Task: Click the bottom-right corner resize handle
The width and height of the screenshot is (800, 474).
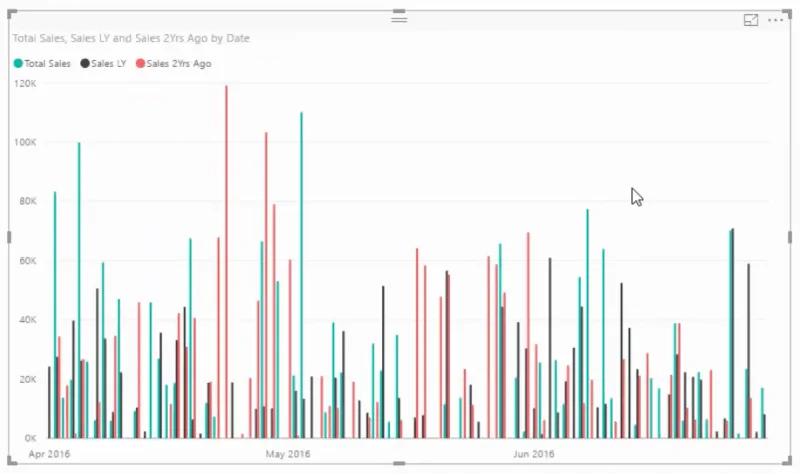Action: (x=786, y=460)
